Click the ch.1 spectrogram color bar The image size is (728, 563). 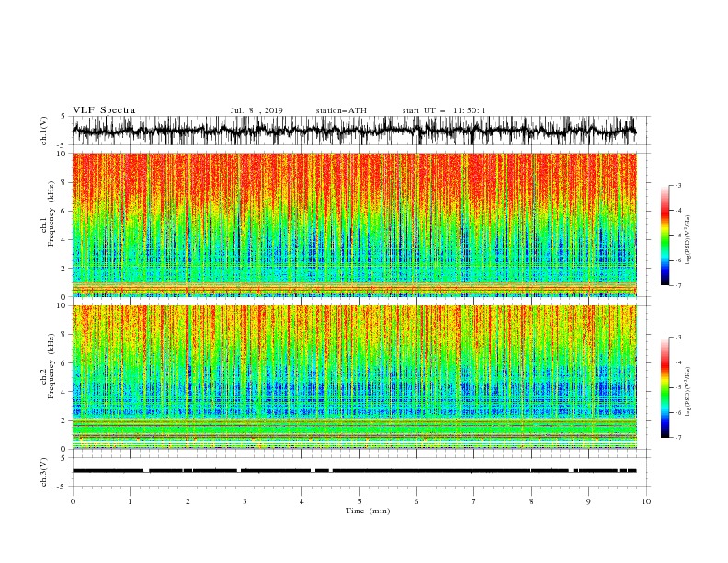[x=665, y=236]
